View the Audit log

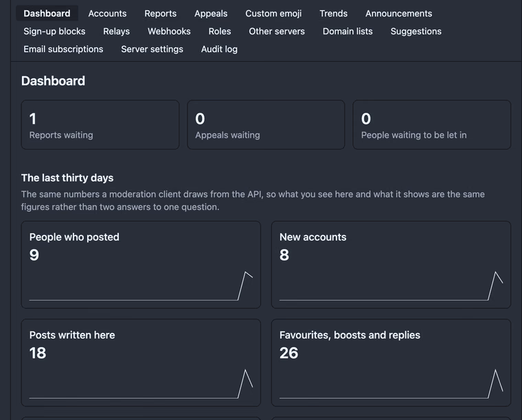tap(219, 49)
